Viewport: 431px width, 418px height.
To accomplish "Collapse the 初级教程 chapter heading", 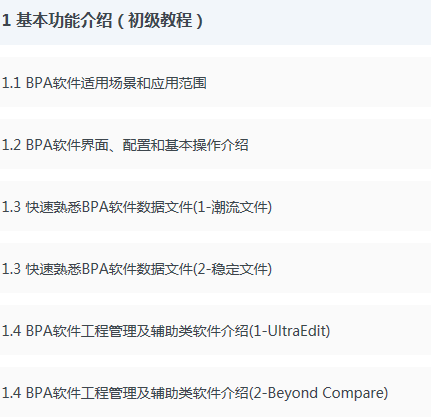I will 215,22.
